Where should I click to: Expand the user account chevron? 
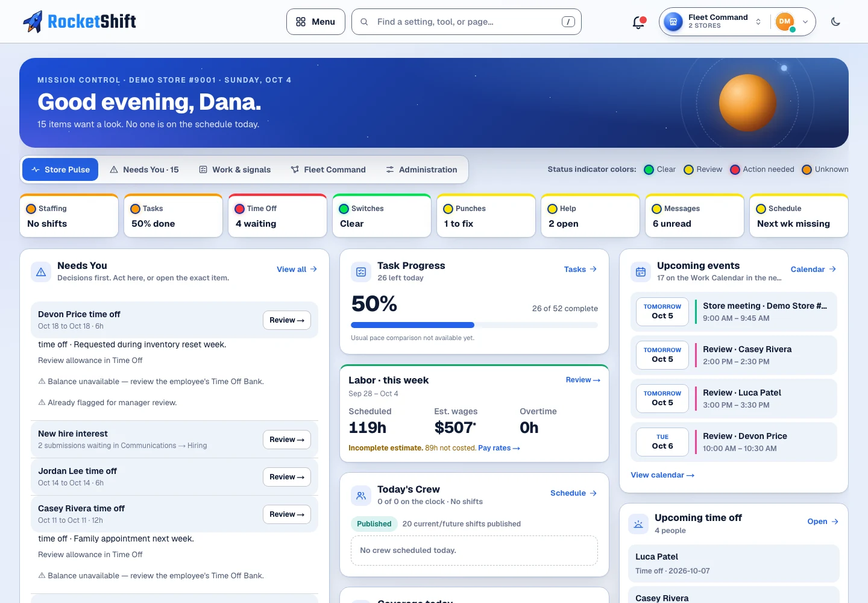click(x=805, y=22)
